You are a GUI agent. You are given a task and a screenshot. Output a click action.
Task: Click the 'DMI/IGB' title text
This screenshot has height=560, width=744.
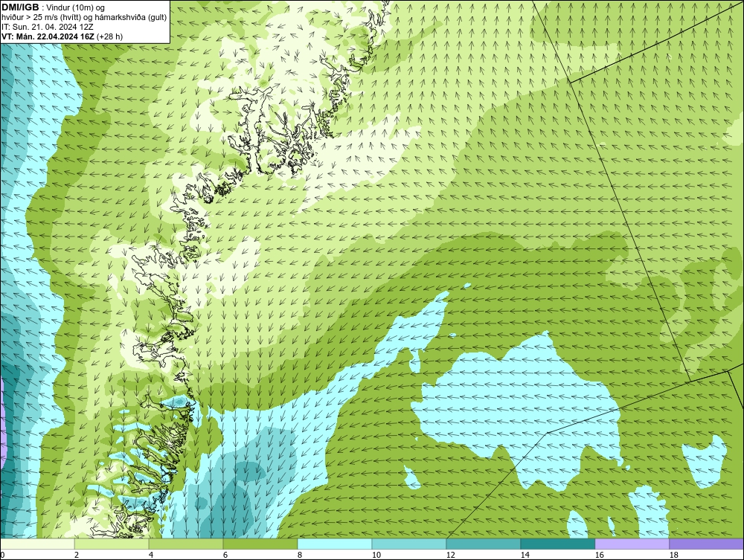point(20,7)
